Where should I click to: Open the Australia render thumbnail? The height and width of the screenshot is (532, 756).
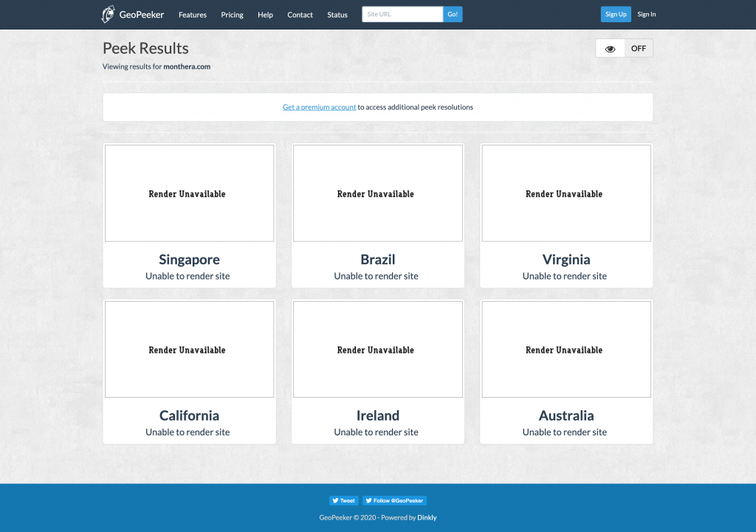point(566,349)
